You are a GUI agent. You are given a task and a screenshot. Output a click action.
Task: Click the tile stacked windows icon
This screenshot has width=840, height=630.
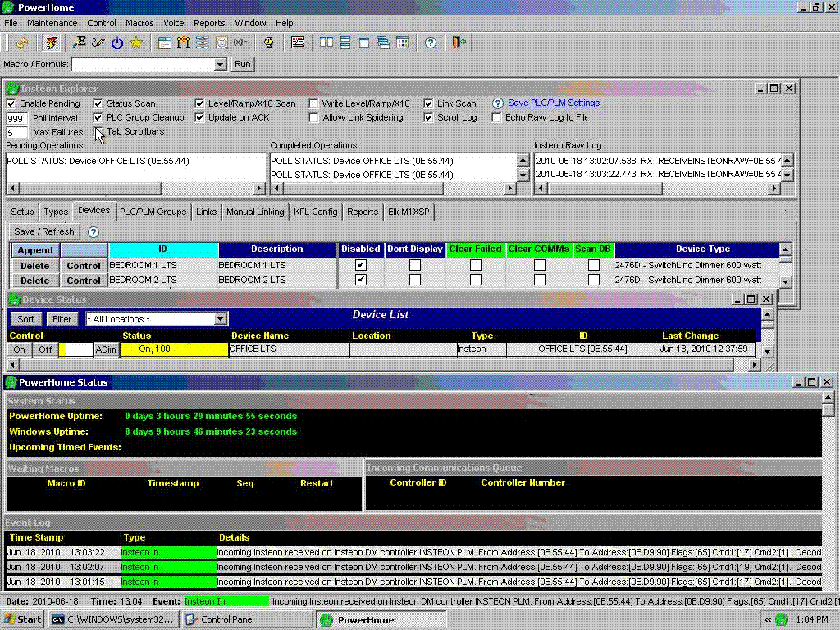pyautogui.click(x=345, y=43)
